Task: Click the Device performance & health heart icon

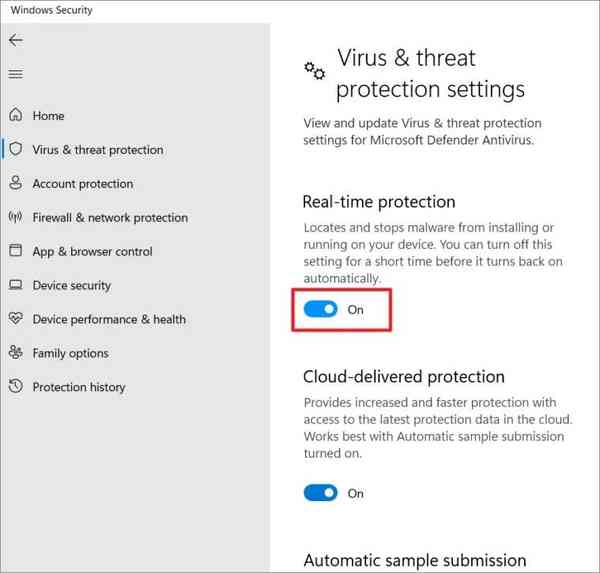Action: click(x=15, y=320)
